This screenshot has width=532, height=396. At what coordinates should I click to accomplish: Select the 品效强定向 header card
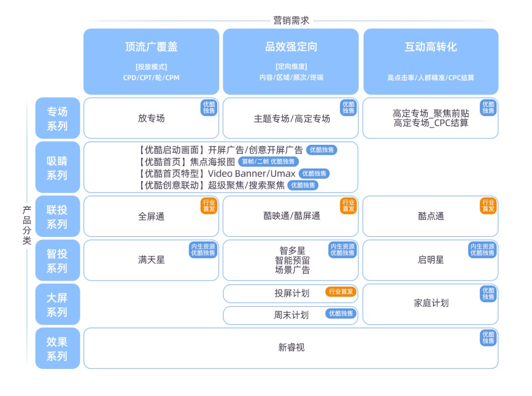tap(291, 62)
